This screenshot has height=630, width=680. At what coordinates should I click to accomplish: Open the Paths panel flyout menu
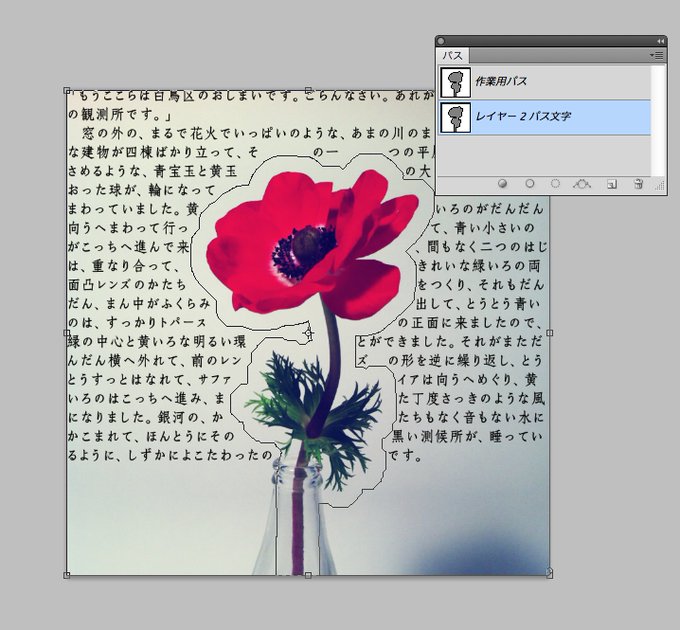657,55
